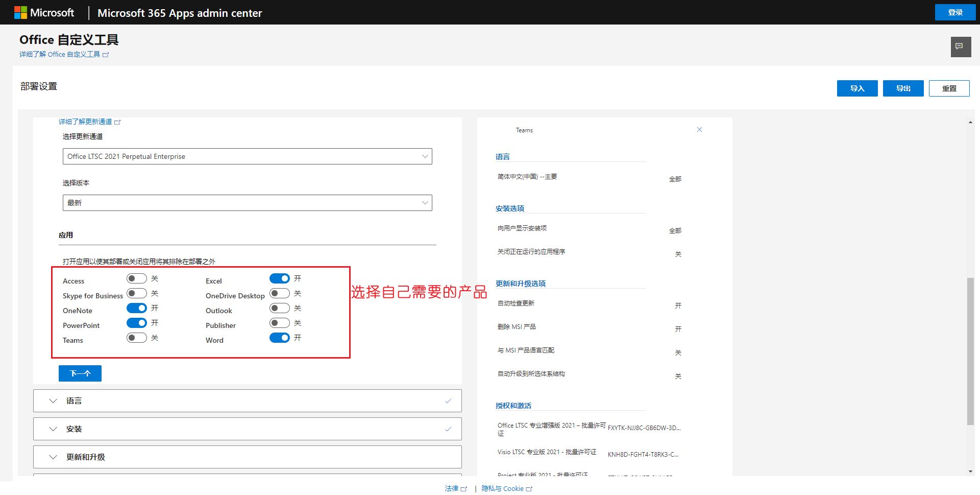
Task: Click 与 MSI 产品语言匹配 summary entry
Action: [x=526, y=350]
